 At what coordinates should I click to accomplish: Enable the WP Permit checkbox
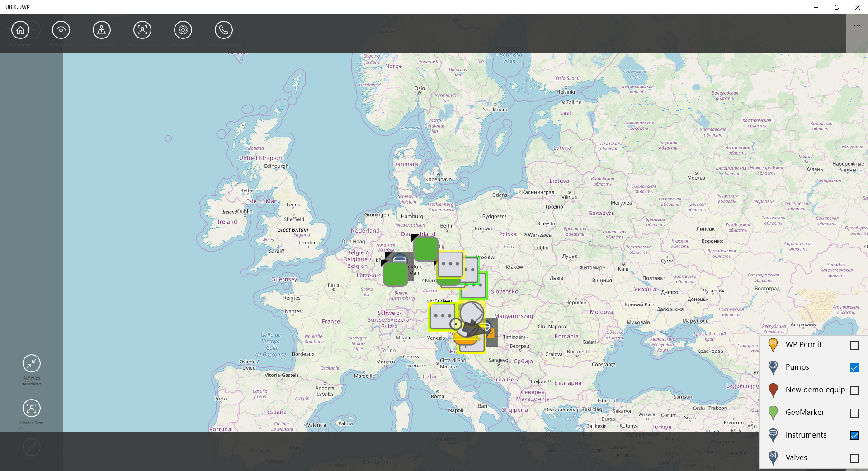click(x=854, y=345)
